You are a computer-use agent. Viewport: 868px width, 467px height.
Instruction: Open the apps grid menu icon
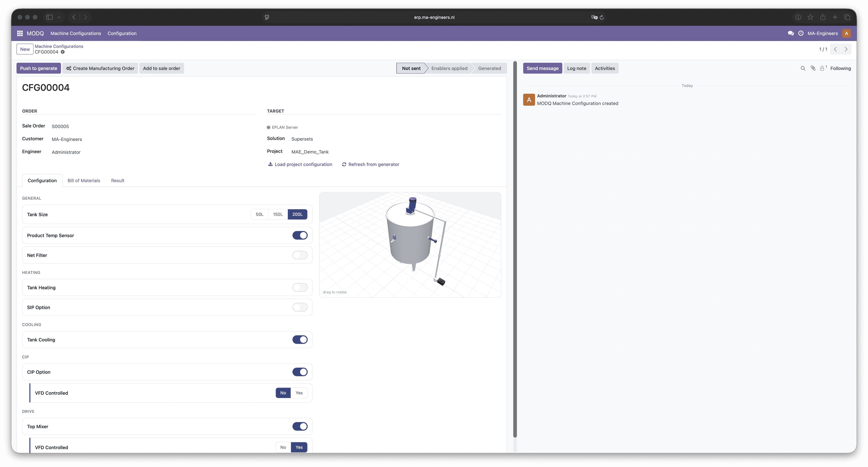tap(20, 33)
